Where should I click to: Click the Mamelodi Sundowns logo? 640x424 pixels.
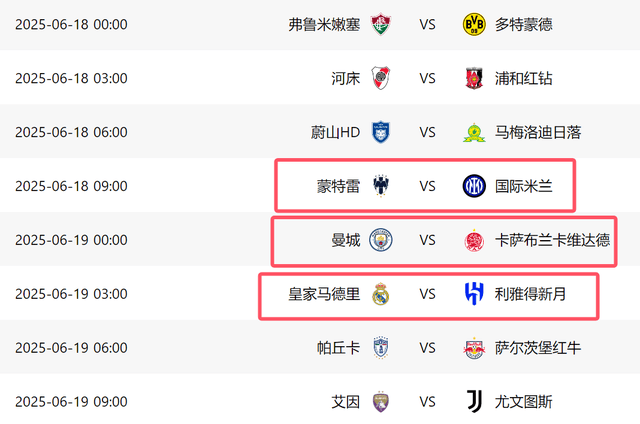click(474, 132)
